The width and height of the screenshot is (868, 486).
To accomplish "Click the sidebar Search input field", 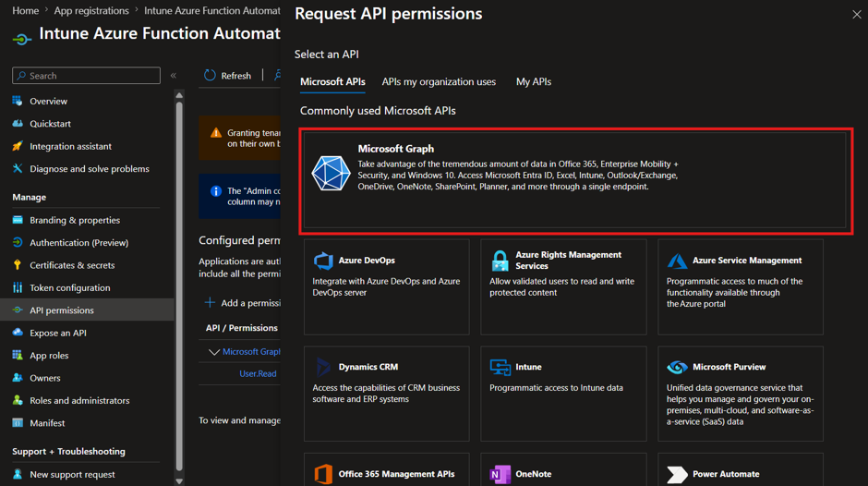I will (x=87, y=76).
